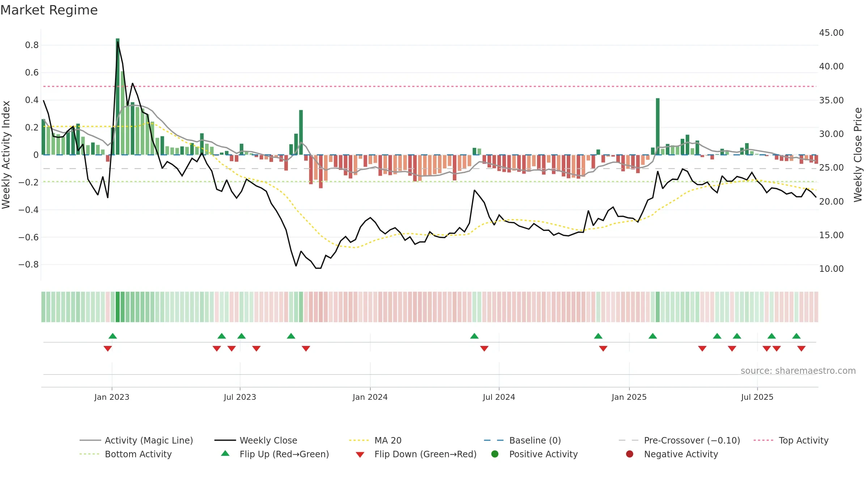Viewport: 868px width, 488px height.
Task: Select the last green flip-up marker on the right
Action: (796, 336)
